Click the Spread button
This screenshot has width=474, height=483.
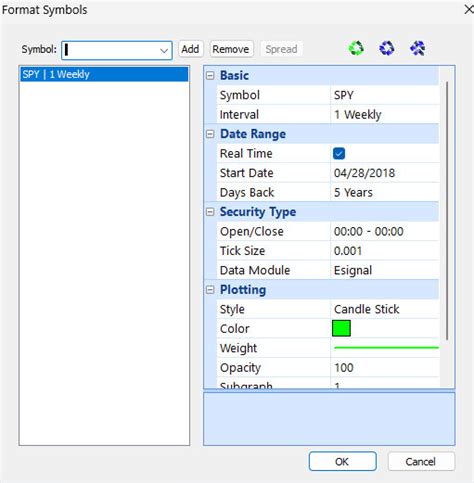[281, 49]
